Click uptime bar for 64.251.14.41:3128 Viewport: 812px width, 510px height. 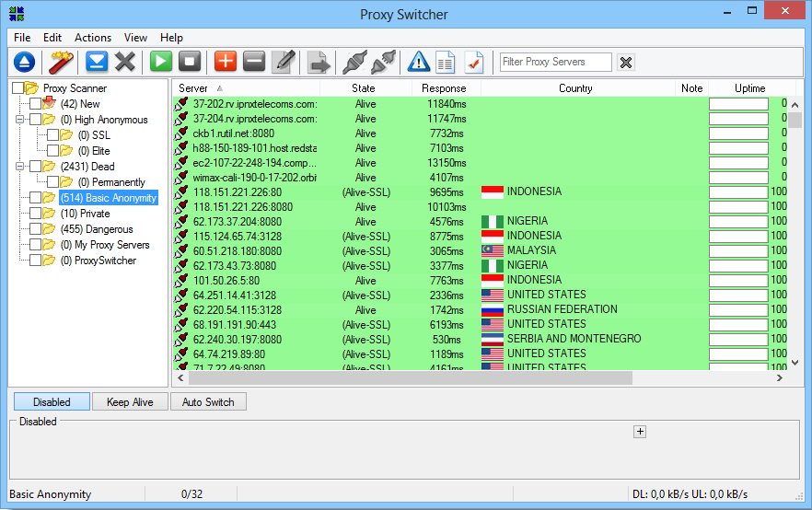click(738, 296)
